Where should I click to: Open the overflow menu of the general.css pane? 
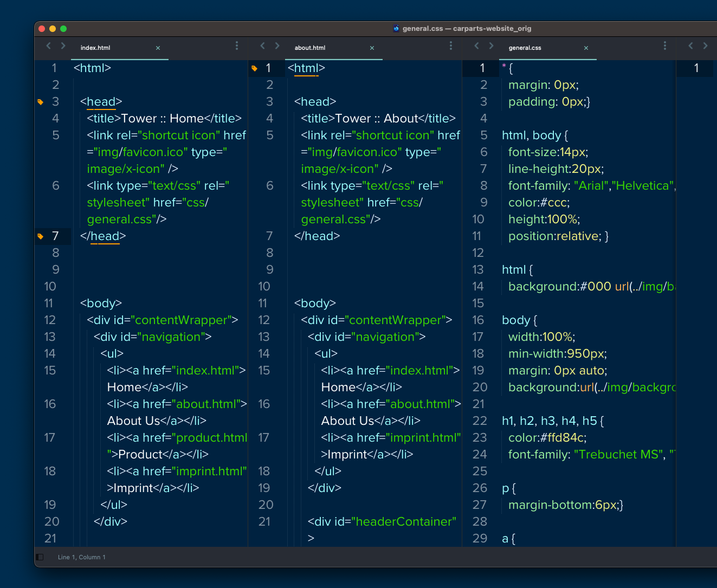664,46
